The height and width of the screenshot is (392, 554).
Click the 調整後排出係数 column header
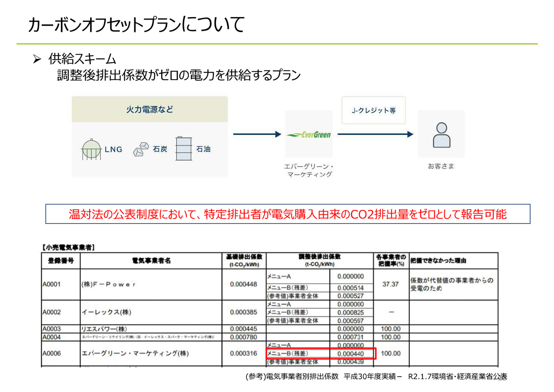click(319, 260)
